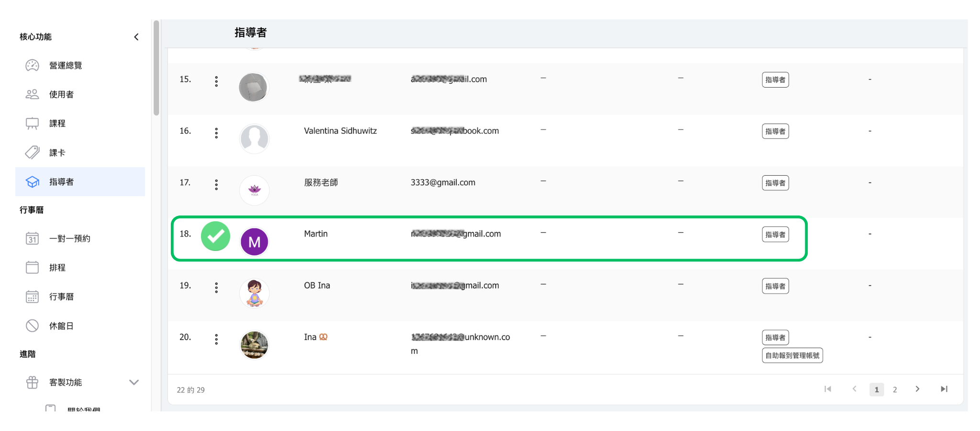Jump to last page of instructors
The image size is (980, 431).
click(x=944, y=389)
